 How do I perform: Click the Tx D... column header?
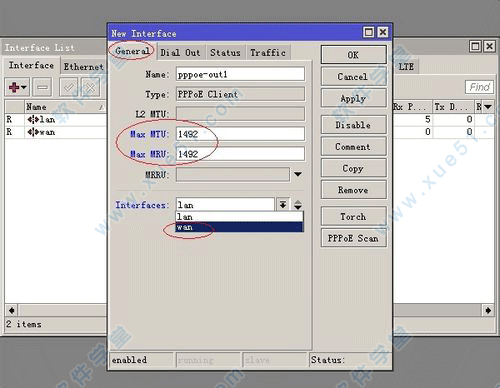[453, 107]
